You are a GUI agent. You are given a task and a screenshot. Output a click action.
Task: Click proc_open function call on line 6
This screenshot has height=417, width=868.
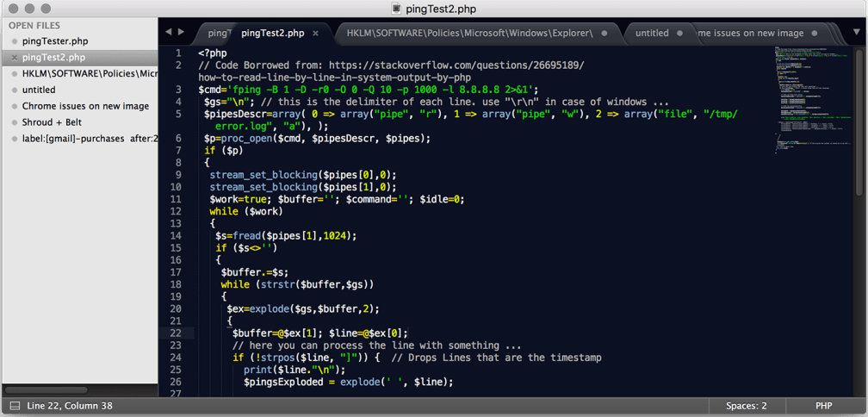[x=245, y=139]
